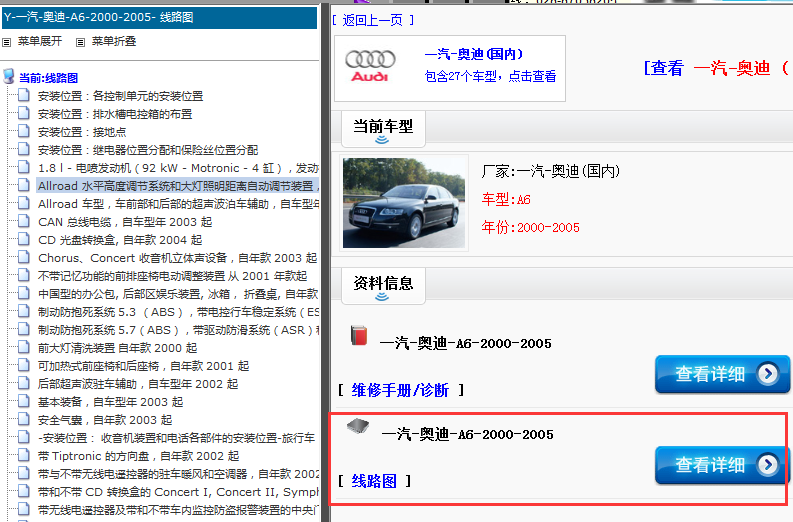Open 可加热式前座椅和后座椅 entry
The width and height of the screenshot is (793, 522).
click(144, 366)
